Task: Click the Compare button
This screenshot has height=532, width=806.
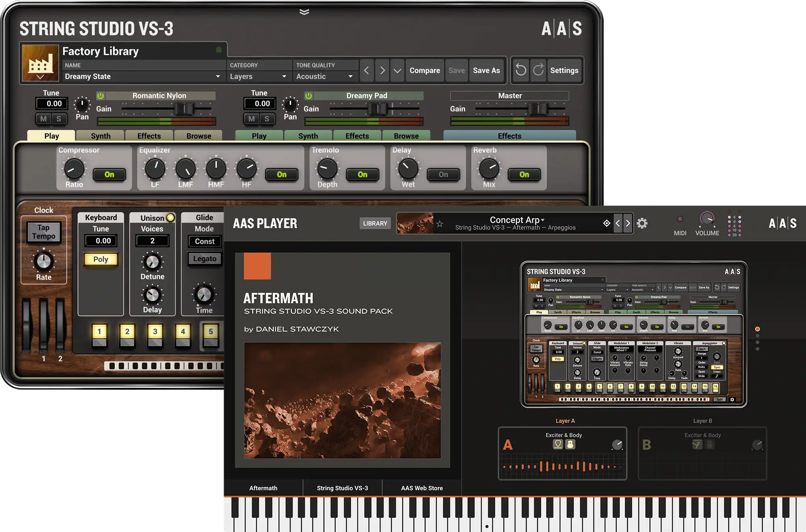Action: pos(425,71)
